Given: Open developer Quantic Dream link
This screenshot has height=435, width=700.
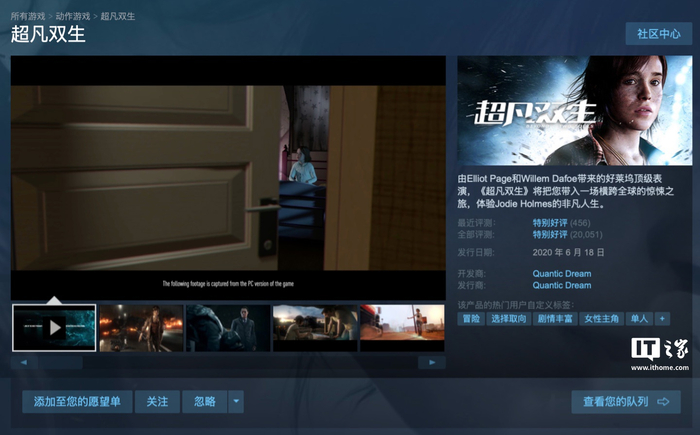Looking at the screenshot, I should 562,273.
